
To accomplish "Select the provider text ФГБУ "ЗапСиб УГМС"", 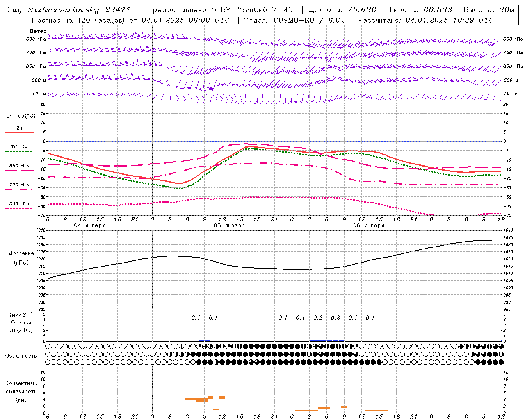I will coord(253,10).
